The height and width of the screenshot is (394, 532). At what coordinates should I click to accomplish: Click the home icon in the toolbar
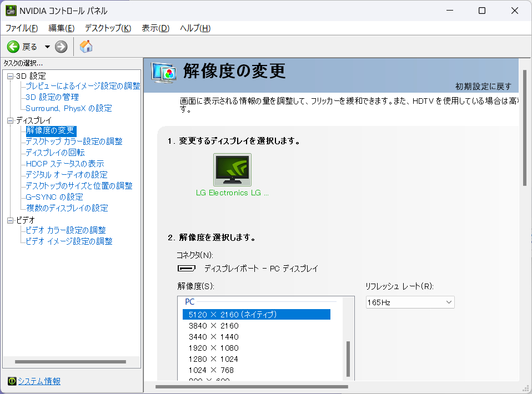pyautogui.click(x=86, y=47)
